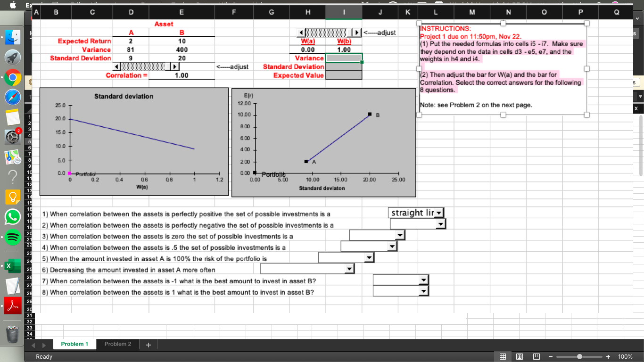
Task: Open Finder from the dock
Action: click(13, 36)
